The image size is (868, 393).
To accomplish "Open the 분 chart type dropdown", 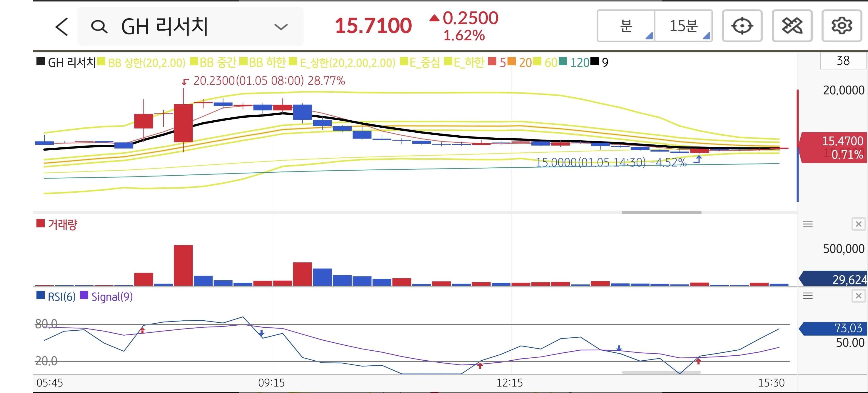I will pyautogui.click(x=626, y=26).
